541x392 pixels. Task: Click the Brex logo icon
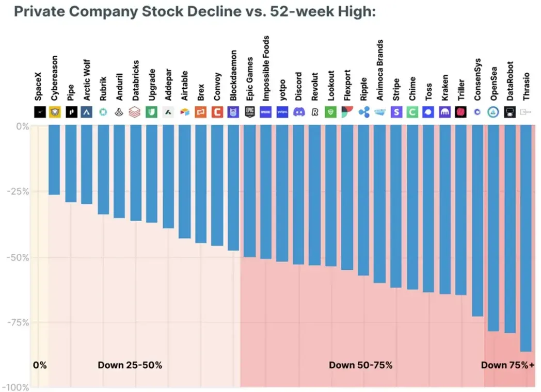(x=201, y=111)
